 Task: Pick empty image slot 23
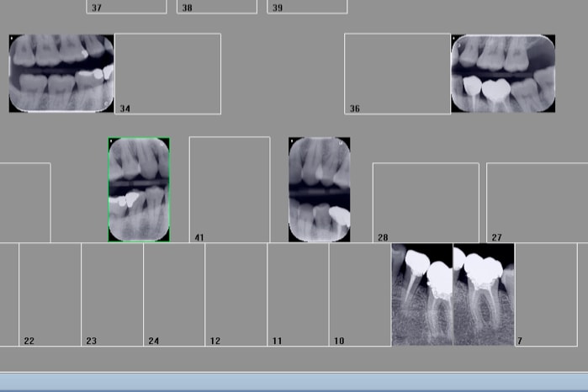coord(112,294)
